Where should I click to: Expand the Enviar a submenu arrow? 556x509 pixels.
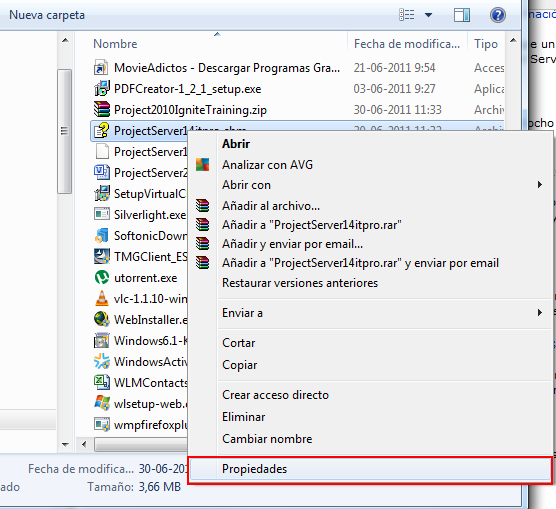pyautogui.click(x=539, y=312)
